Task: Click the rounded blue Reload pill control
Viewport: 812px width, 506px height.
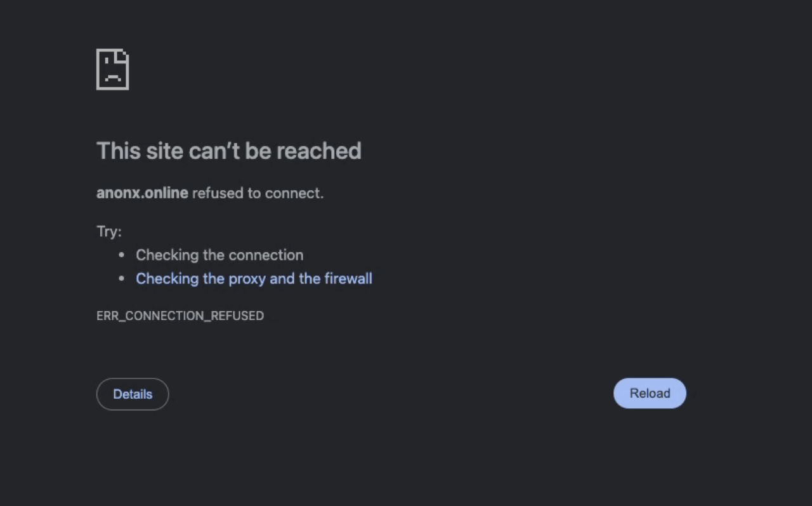Action: click(650, 393)
